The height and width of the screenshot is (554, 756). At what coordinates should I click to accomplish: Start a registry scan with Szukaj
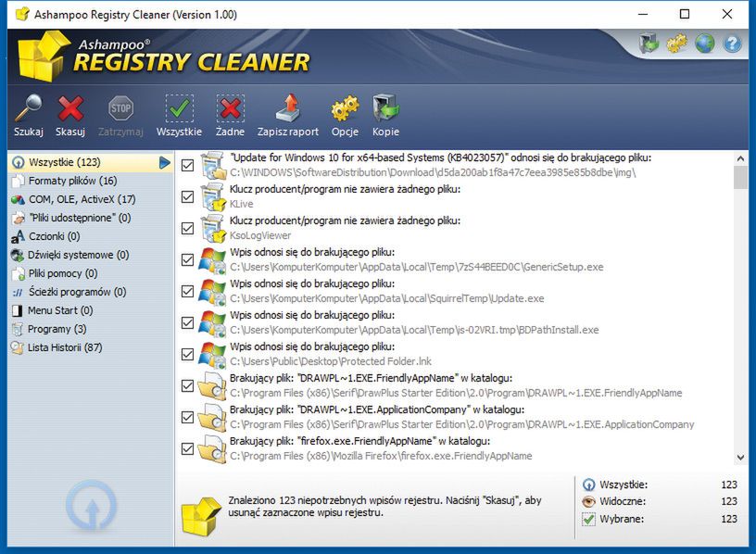point(28,116)
